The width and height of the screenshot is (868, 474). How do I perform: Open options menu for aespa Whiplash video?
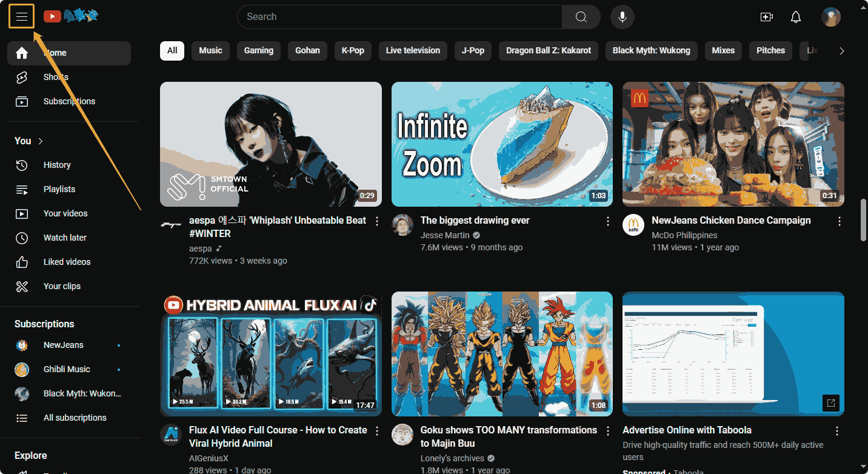(x=377, y=221)
